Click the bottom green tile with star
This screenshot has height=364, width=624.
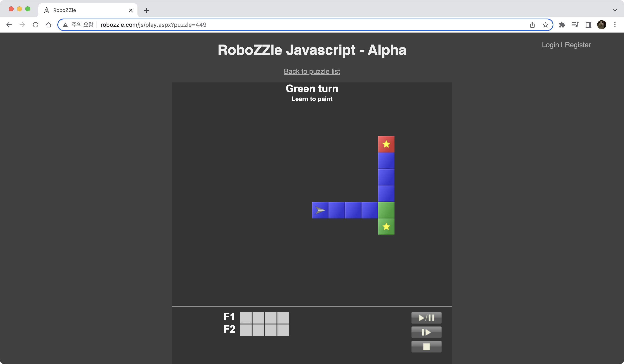(386, 227)
